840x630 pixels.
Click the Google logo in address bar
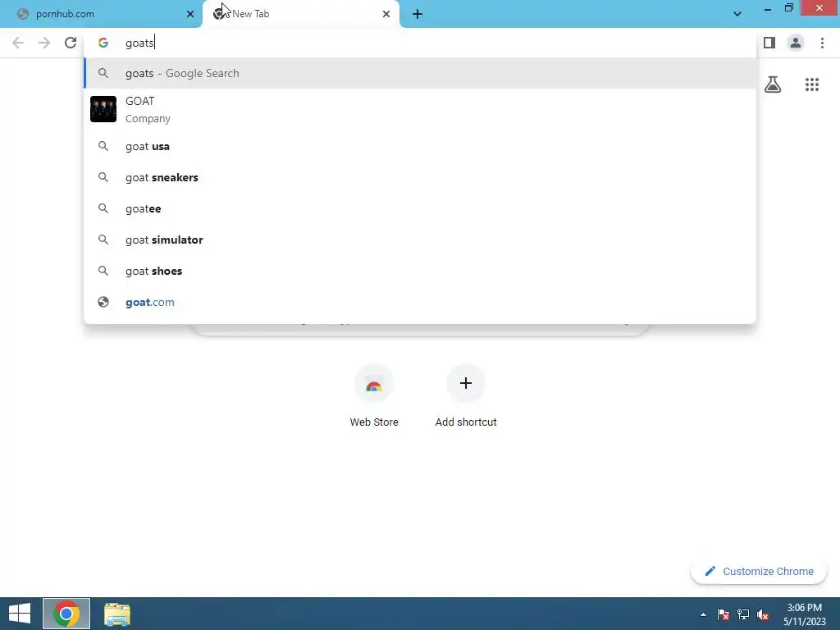(x=103, y=43)
